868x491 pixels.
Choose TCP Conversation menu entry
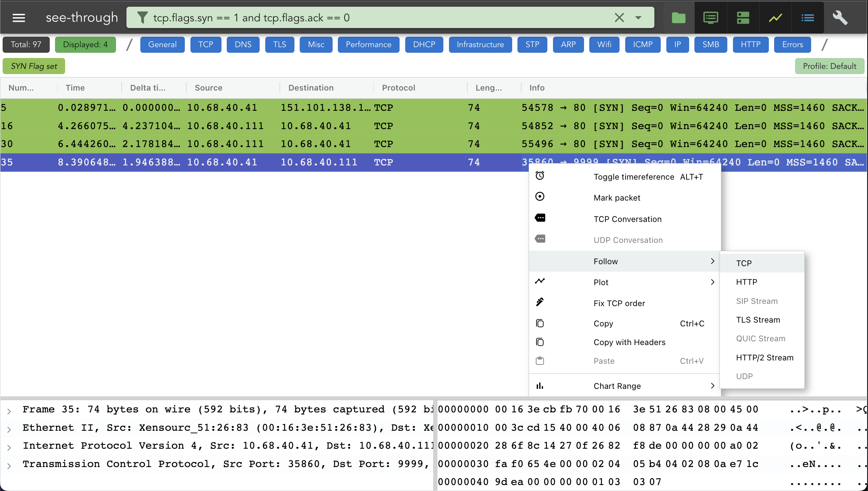click(x=625, y=219)
